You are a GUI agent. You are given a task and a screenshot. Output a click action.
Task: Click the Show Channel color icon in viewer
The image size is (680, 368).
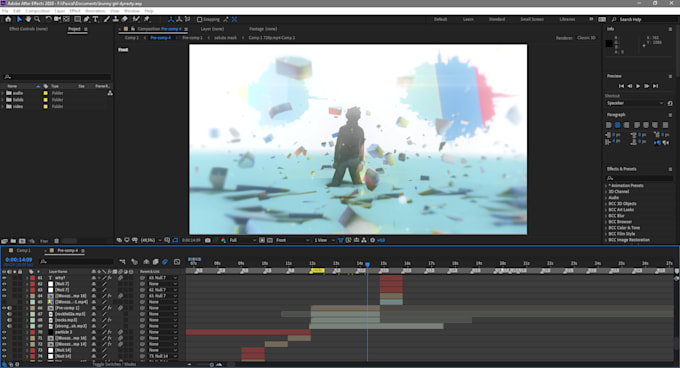223,240
